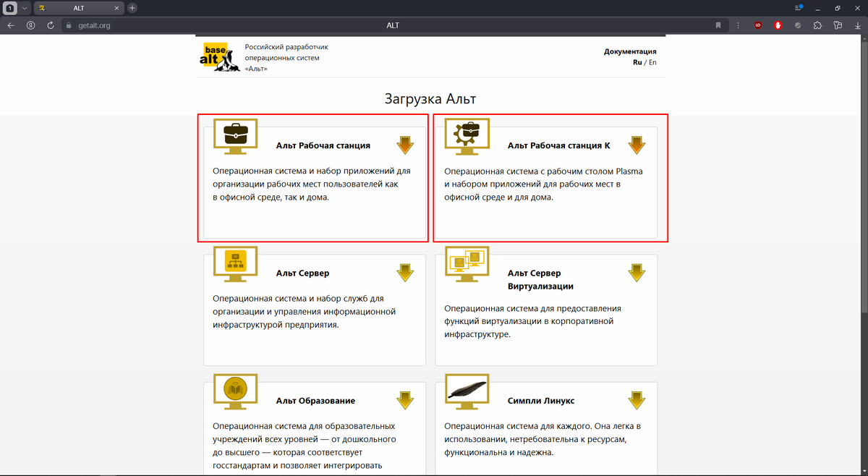Click the download arrow on the Симпли Линукс card
This screenshot has height=476, width=868.
[637, 400]
